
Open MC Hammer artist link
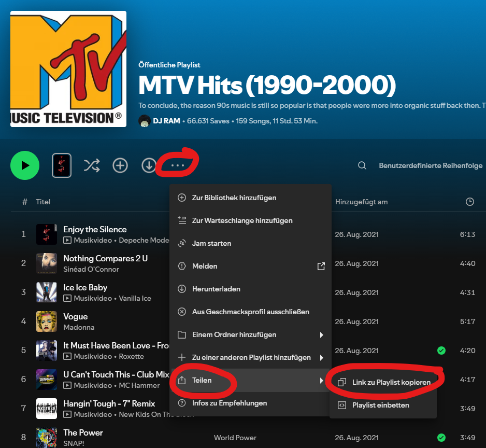[x=139, y=385]
